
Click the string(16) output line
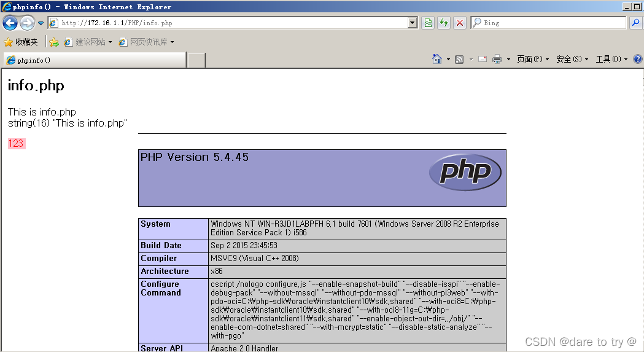68,123
